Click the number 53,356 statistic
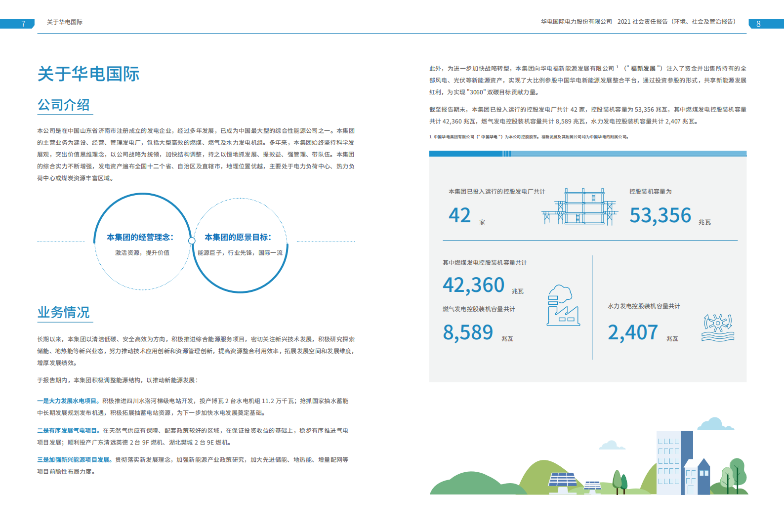Viewport: 784px width, 532px height. pyautogui.click(x=660, y=215)
